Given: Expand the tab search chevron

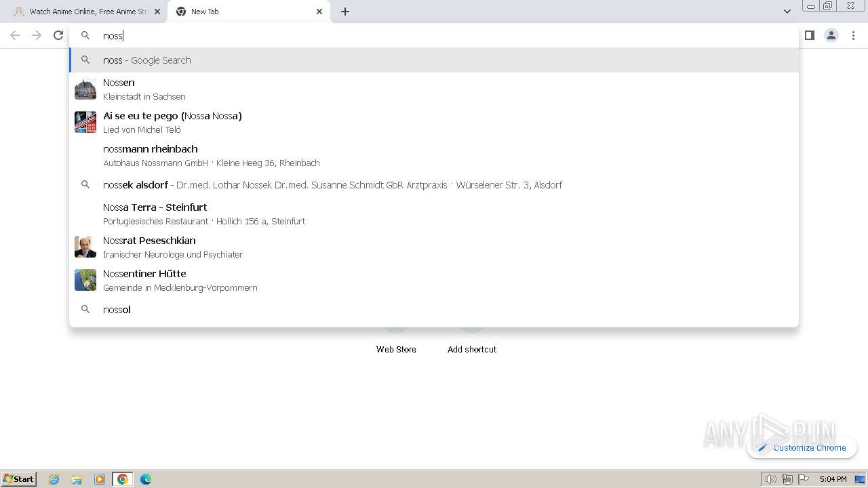Looking at the screenshot, I should (787, 12).
